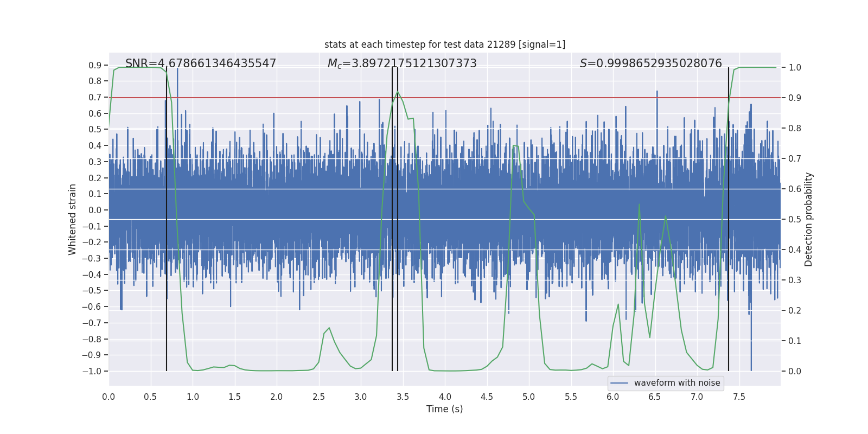The image size is (868, 434).
Task: Select the SNR=4.678661346435547 annotation
Action: 201,63
